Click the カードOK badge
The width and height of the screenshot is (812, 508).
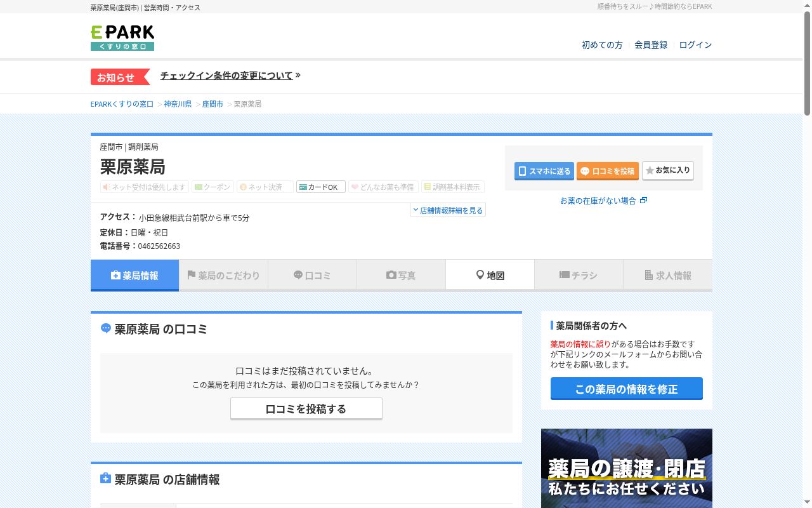[x=321, y=187]
